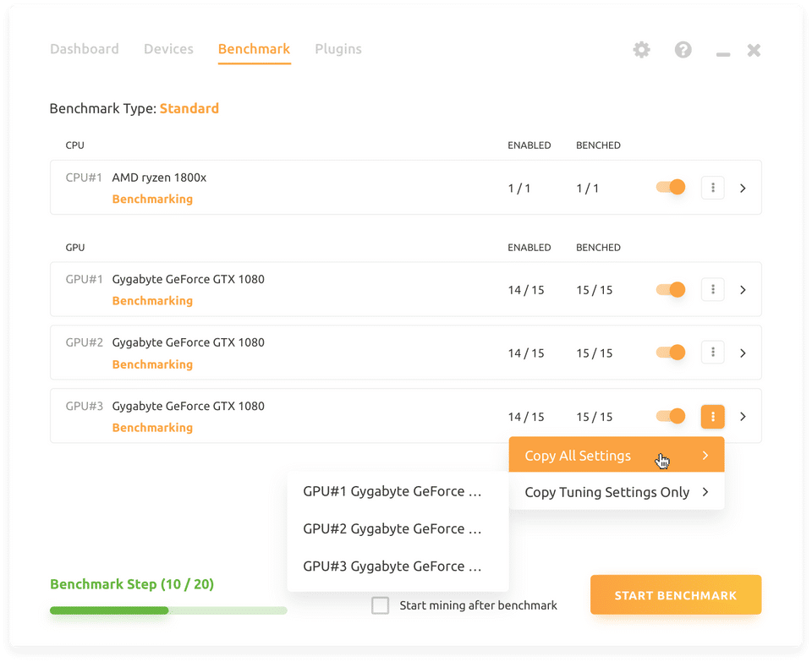Toggle GPU#2 device switch
This screenshot has width=812, height=662.
pos(671,353)
